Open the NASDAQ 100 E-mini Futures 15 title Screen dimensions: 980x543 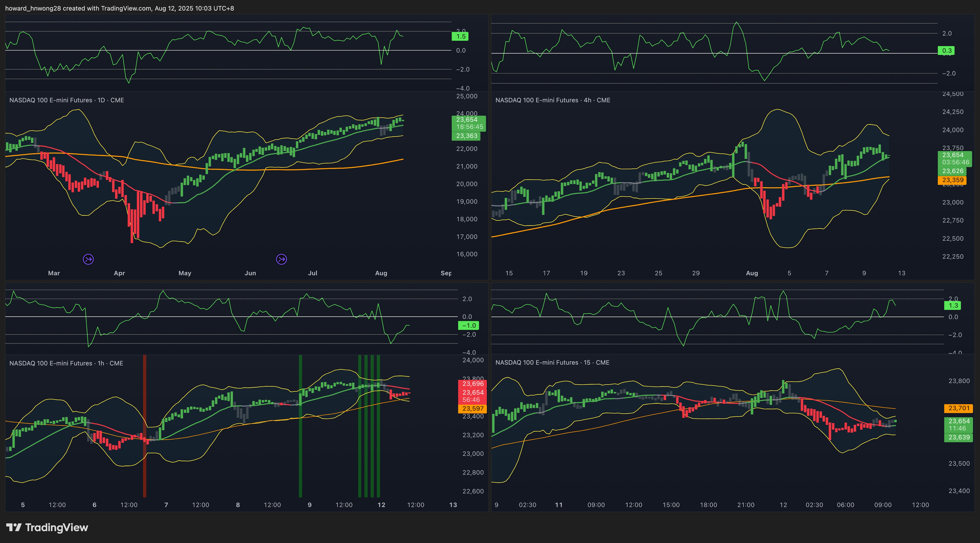click(552, 362)
